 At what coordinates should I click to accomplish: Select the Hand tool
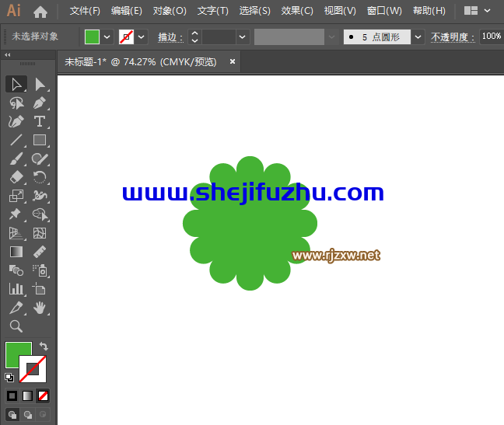[x=40, y=308]
